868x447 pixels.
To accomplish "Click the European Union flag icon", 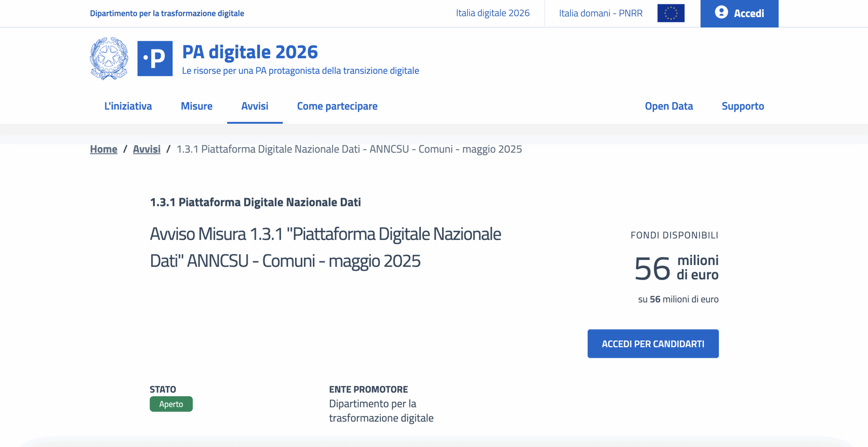I will pyautogui.click(x=671, y=13).
